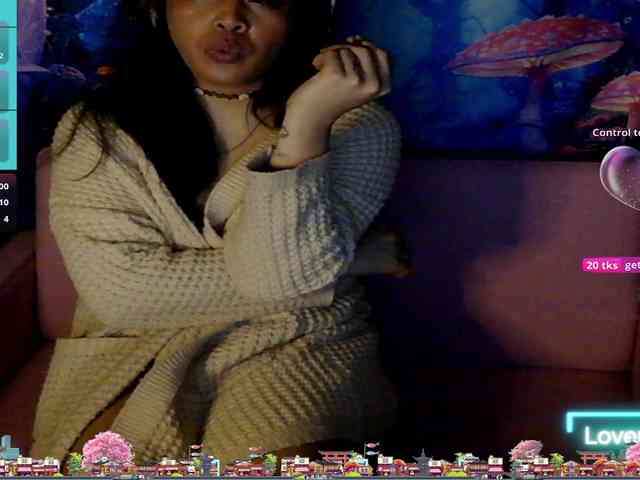Click the dark pagoda in bottom banner

click(423, 461)
